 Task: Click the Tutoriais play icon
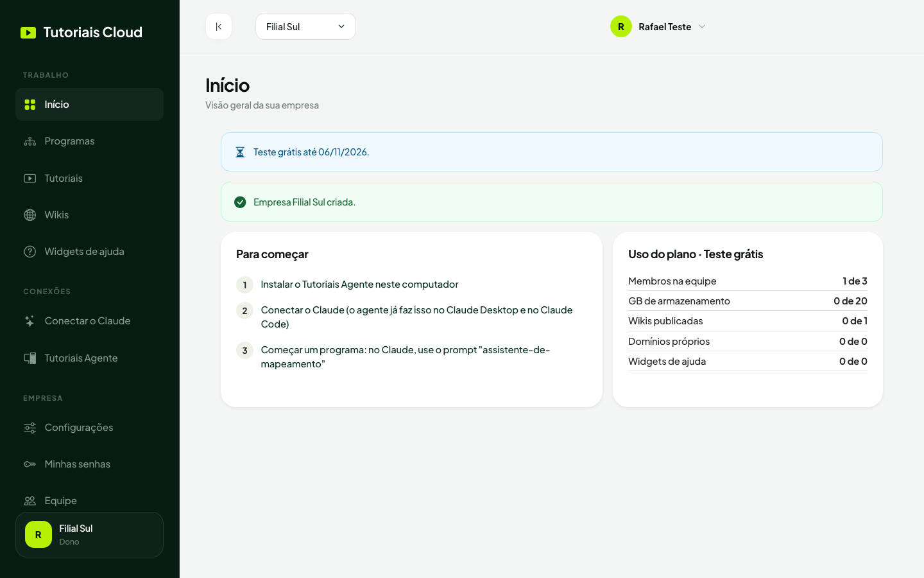pyautogui.click(x=30, y=179)
